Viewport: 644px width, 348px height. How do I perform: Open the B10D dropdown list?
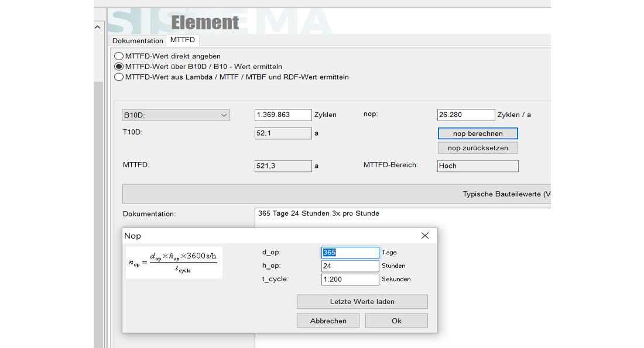pyautogui.click(x=176, y=115)
